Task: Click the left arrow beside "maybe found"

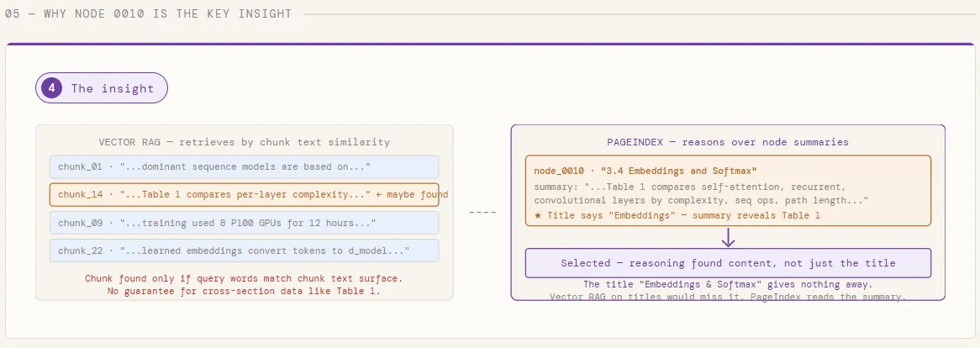Action: tap(379, 195)
